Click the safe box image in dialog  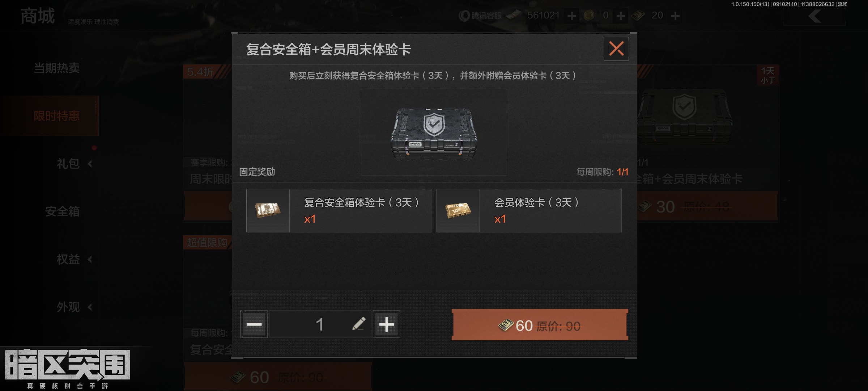click(434, 133)
